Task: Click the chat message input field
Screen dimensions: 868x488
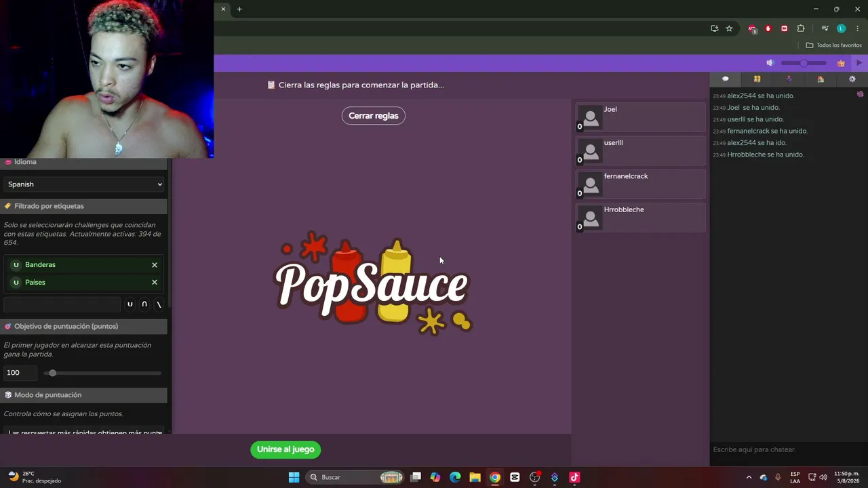Action: click(789, 449)
